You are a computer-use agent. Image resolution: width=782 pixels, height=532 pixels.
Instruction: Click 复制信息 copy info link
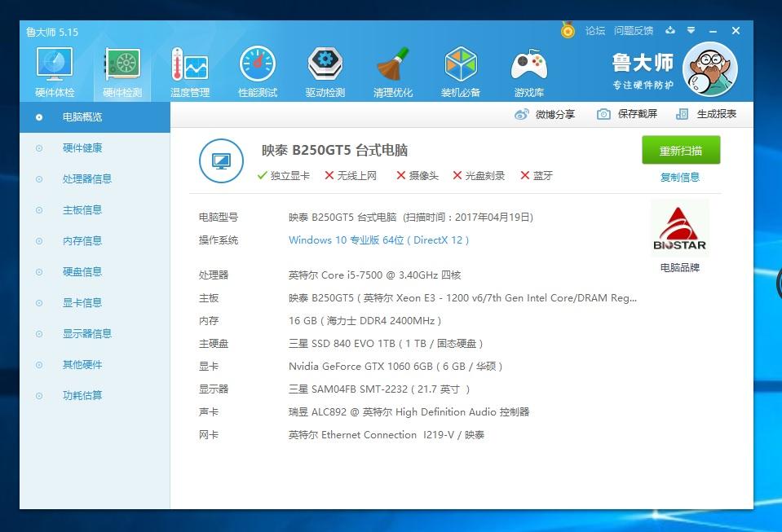click(680, 178)
